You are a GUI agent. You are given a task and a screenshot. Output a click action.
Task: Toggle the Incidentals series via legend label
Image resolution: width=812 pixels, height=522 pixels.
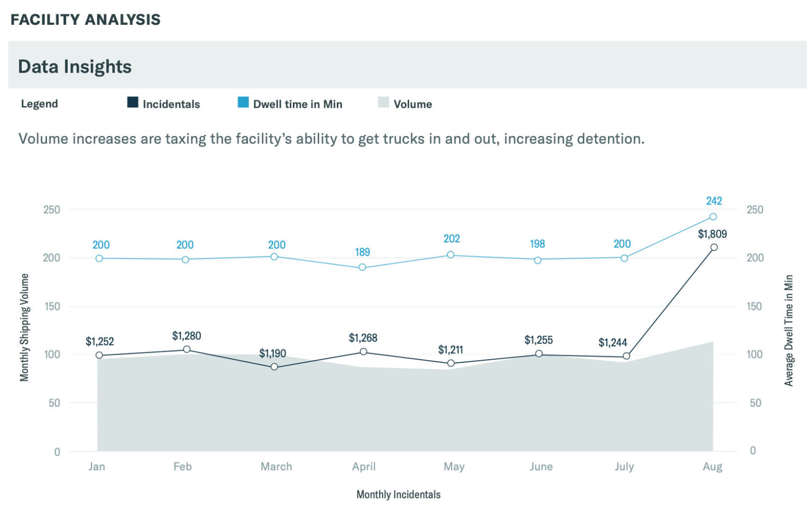coord(171,104)
